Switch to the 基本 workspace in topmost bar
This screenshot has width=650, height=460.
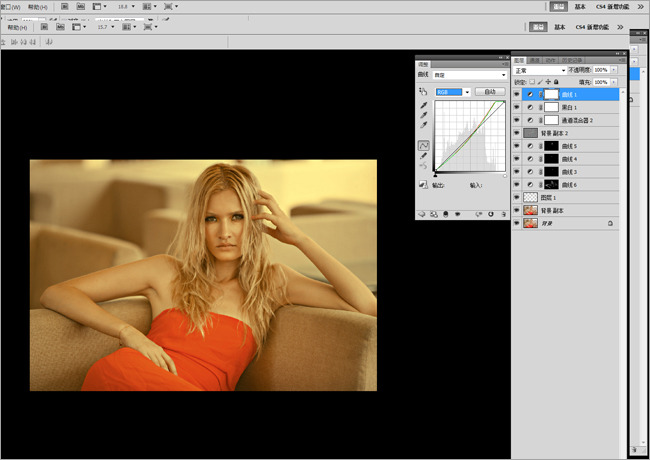[580, 7]
